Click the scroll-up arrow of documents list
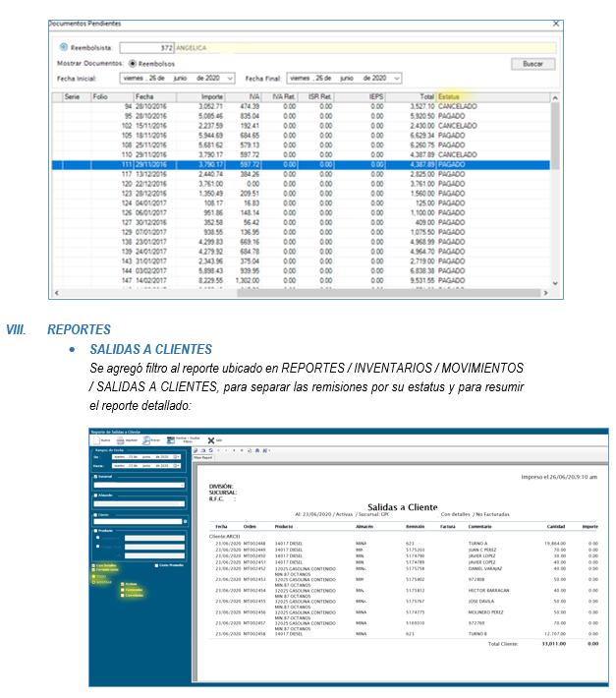The height and width of the screenshot is (698, 616). (x=555, y=97)
